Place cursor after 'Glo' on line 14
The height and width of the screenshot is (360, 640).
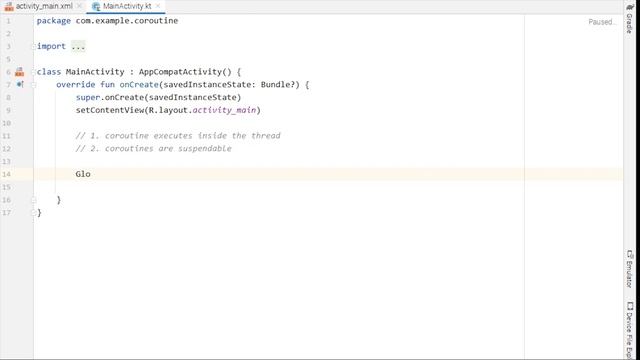(91, 174)
